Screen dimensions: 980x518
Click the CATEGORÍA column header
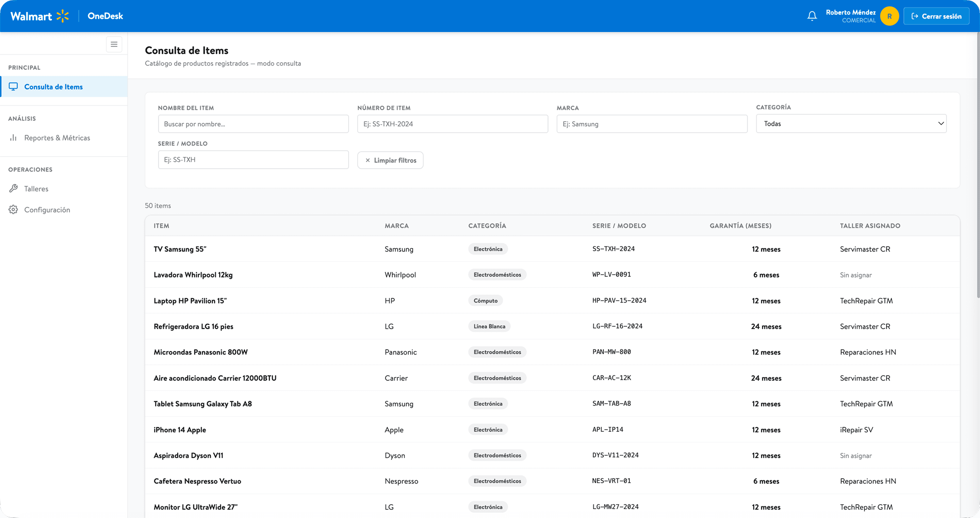487,225
